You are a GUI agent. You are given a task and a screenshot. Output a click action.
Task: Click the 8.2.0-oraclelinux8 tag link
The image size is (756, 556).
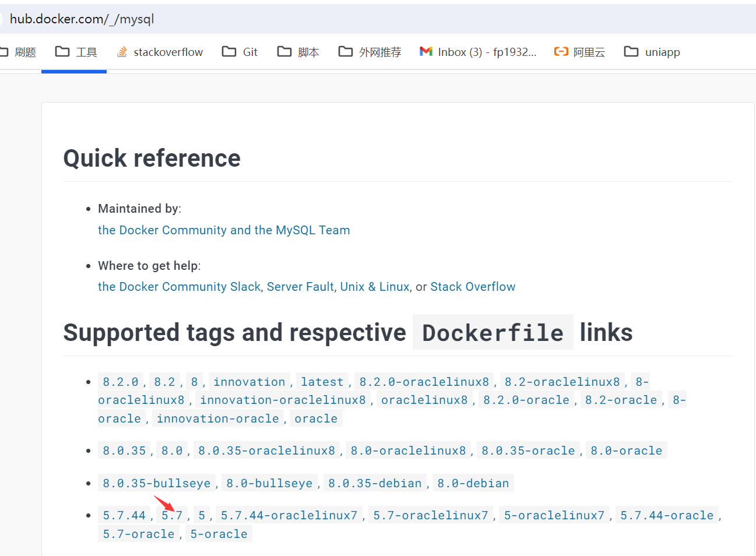424,382
